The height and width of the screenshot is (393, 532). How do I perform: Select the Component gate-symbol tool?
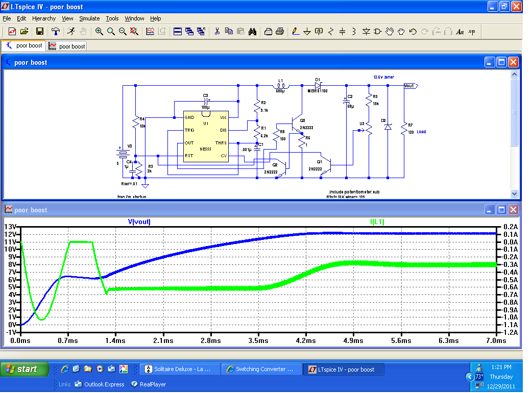coord(378,32)
